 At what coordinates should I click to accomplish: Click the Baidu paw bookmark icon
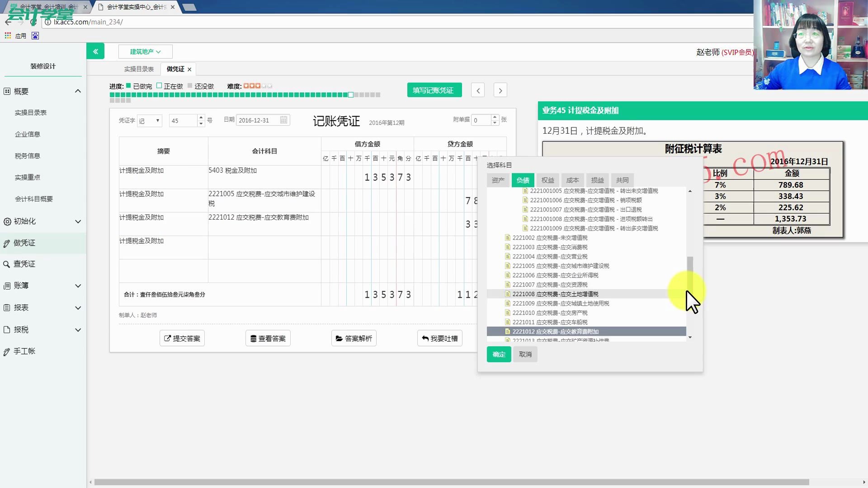click(x=35, y=36)
